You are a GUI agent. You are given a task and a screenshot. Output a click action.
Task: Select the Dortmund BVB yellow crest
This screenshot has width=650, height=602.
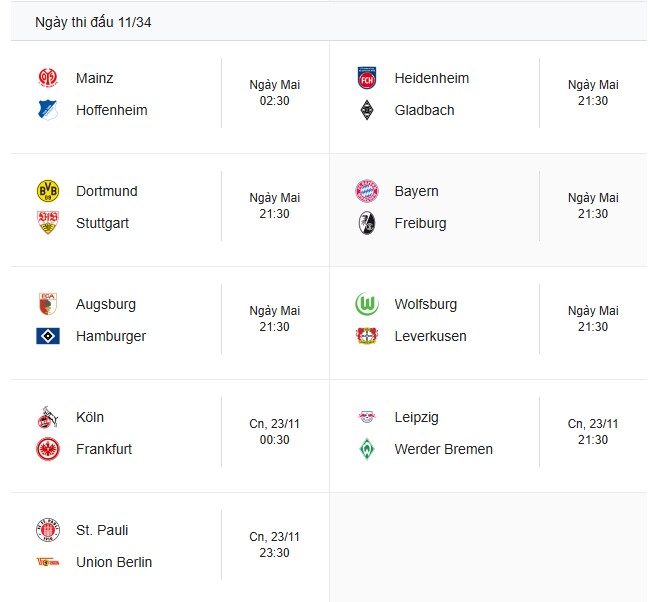tap(47, 191)
